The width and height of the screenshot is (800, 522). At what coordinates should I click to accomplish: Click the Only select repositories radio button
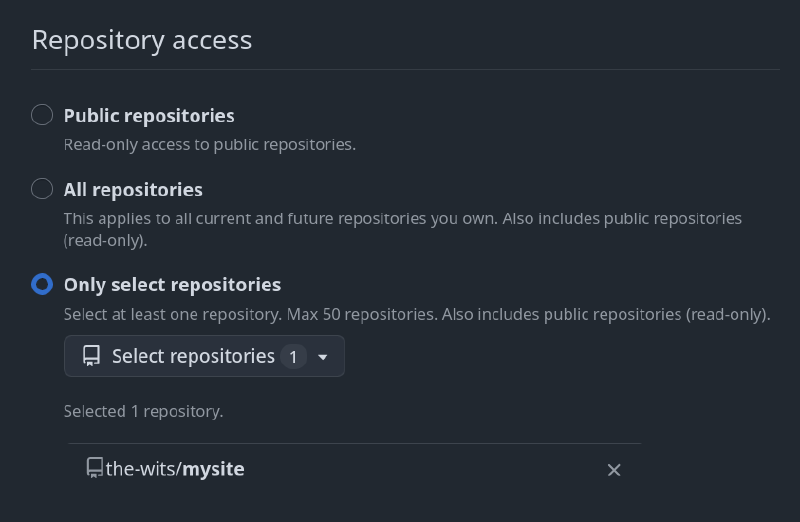pyautogui.click(x=42, y=285)
